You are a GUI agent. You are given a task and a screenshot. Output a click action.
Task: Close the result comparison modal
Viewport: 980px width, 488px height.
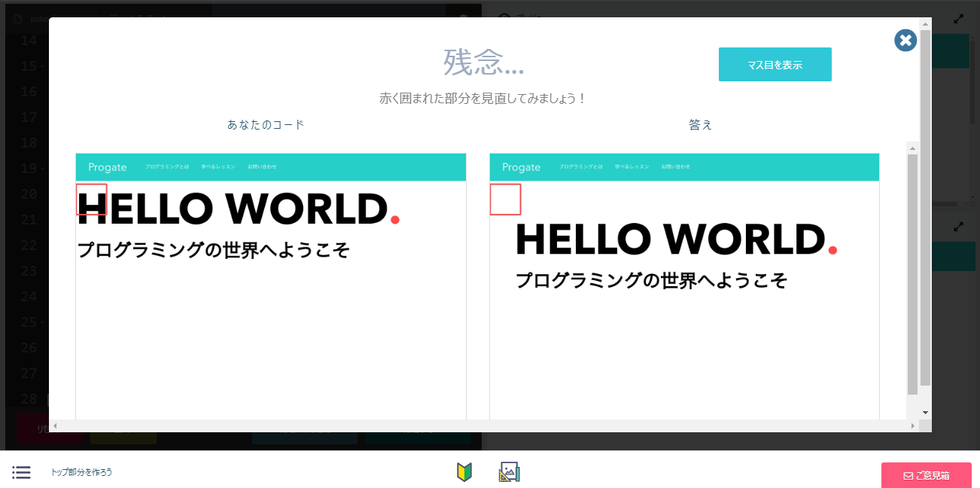pos(905,41)
